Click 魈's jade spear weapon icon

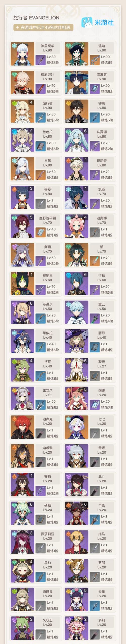click(94, 261)
